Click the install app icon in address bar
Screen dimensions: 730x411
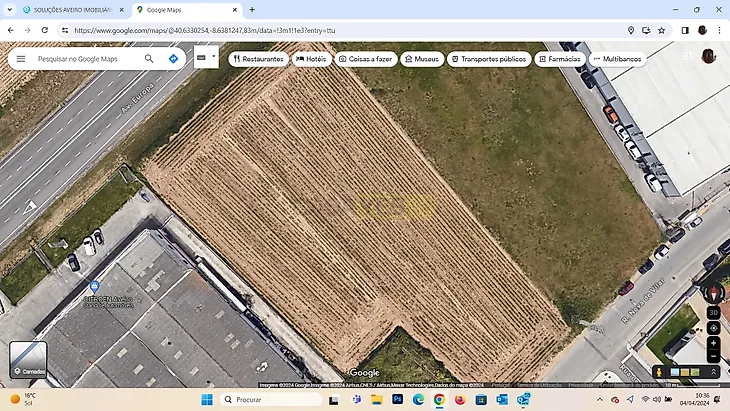(x=646, y=30)
